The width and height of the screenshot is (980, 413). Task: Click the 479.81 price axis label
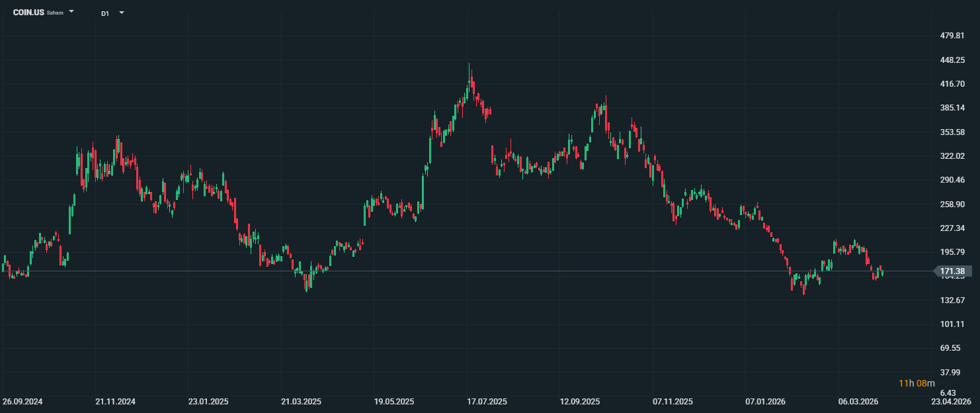(953, 36)
